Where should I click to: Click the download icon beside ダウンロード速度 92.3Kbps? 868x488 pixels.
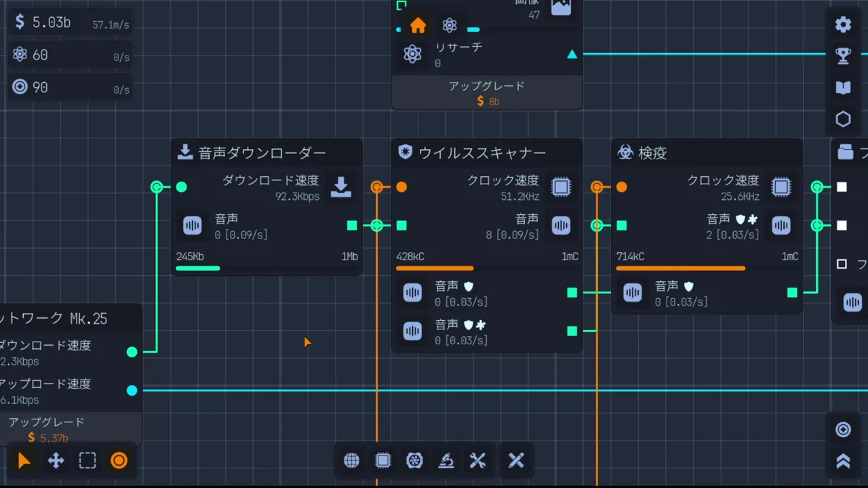[x=341, y=187]
